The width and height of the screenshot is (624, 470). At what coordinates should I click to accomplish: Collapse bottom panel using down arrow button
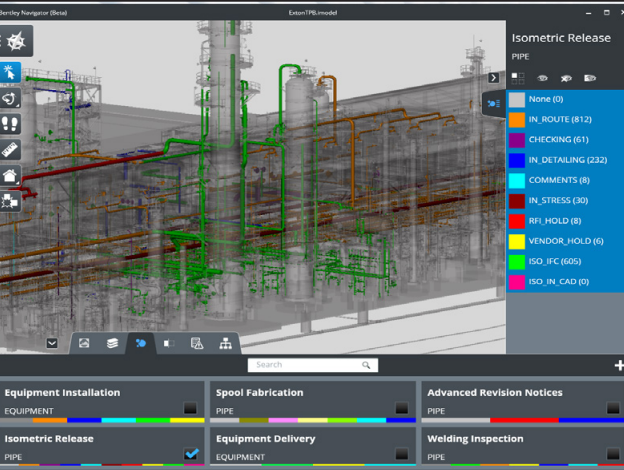click(x=52, y=343)
